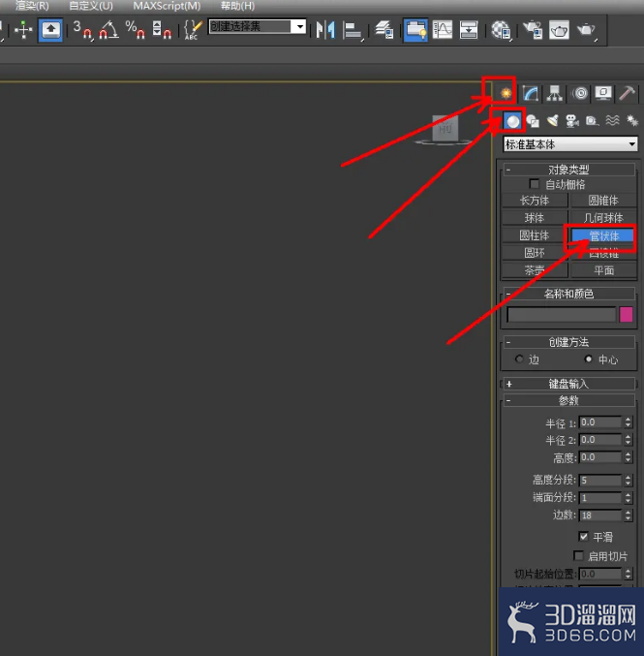
Task: Click the 长方体 button
Action: click(x=535, y=201)
